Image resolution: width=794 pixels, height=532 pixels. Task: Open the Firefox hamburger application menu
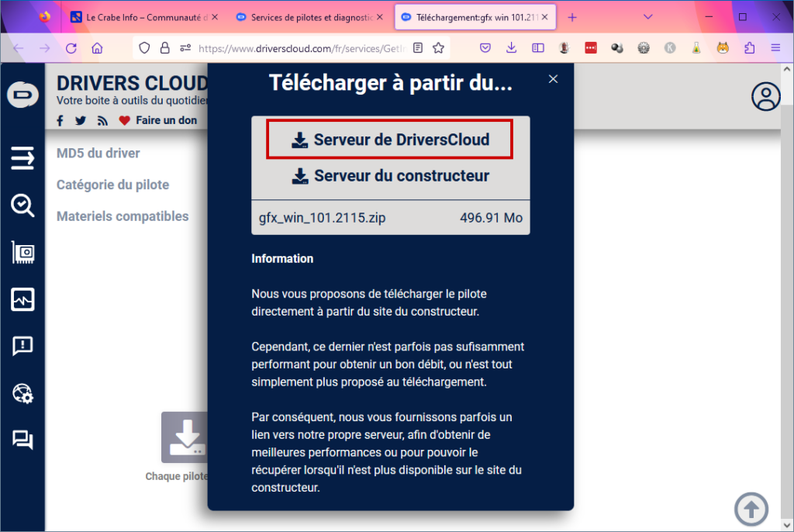pos(775,48)
